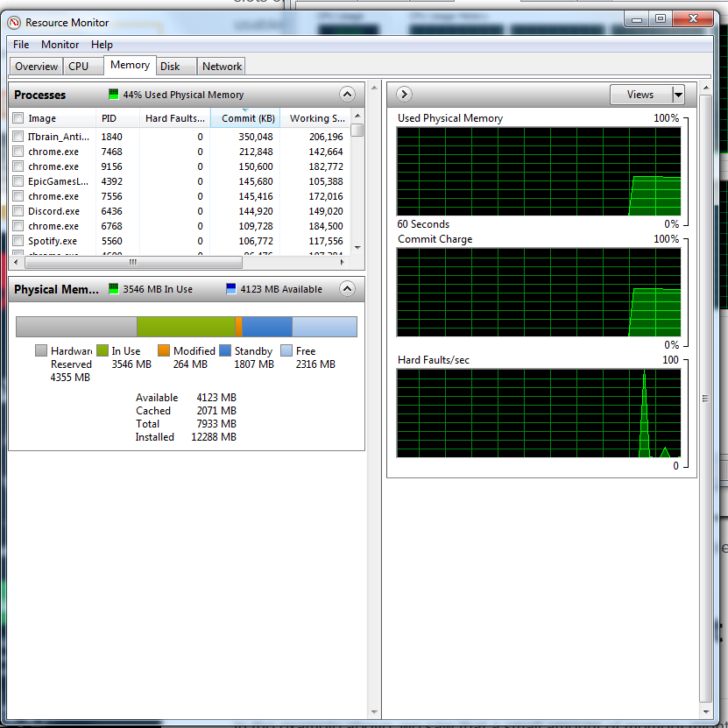The width and height of the screenshot is (728, 728).
Task: Click the Resource Monitor title bar icon
Action: tap(14, 22)
